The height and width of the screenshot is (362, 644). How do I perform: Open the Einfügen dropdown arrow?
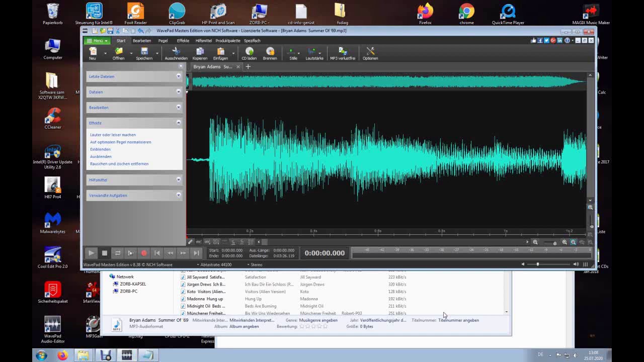click(233, 53)
